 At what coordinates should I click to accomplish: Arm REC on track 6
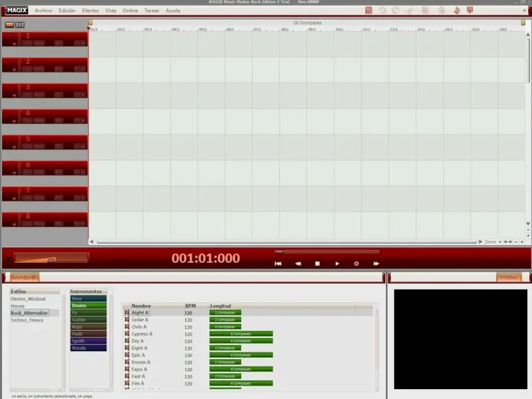coord(59,172)
